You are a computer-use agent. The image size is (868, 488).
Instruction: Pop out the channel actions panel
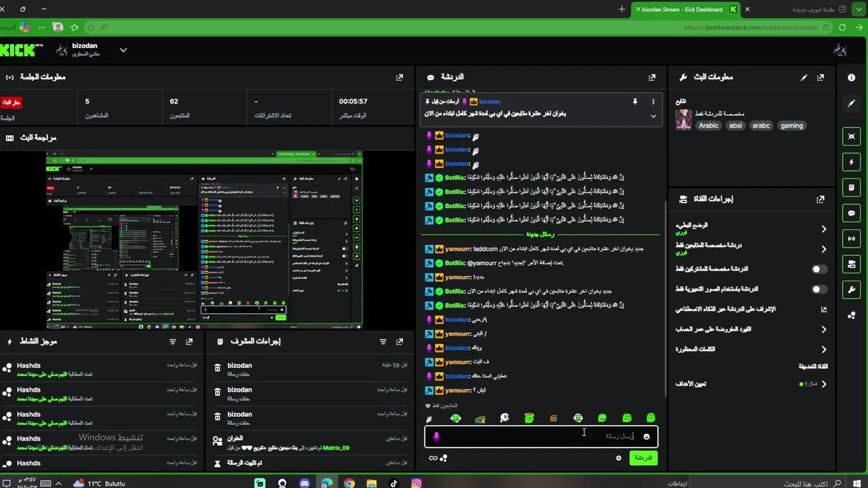(821, 199)
